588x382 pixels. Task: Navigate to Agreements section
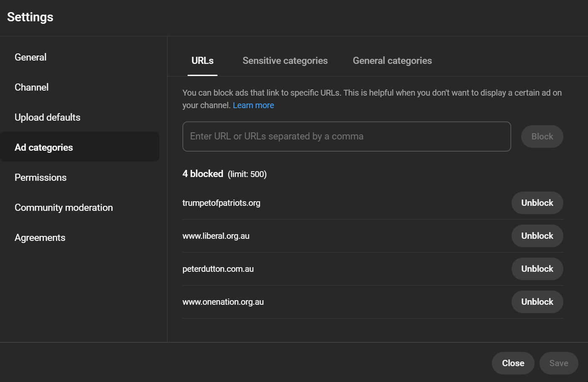pyautogui.click(x=40, y=238)
